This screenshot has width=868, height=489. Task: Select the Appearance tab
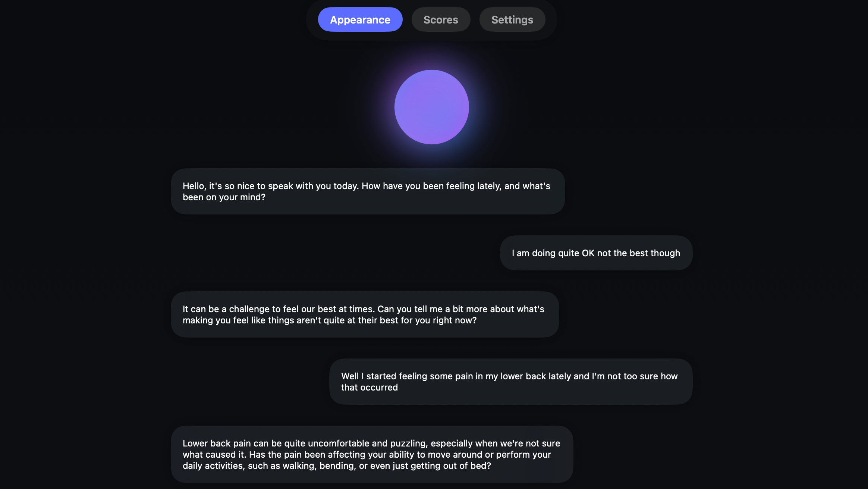(x=360, y=20)
